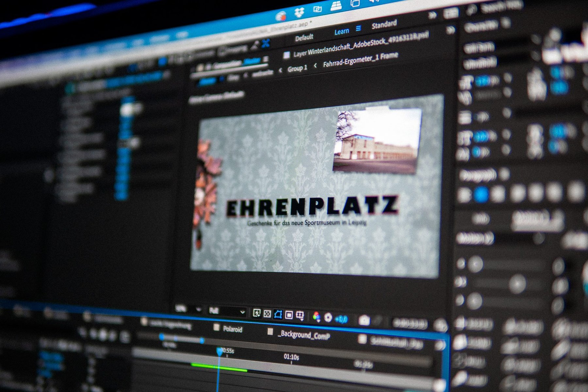The height and width of the screenshot is (392, 588).
Task: Select the Standard workspace
Action: point(384,24)
